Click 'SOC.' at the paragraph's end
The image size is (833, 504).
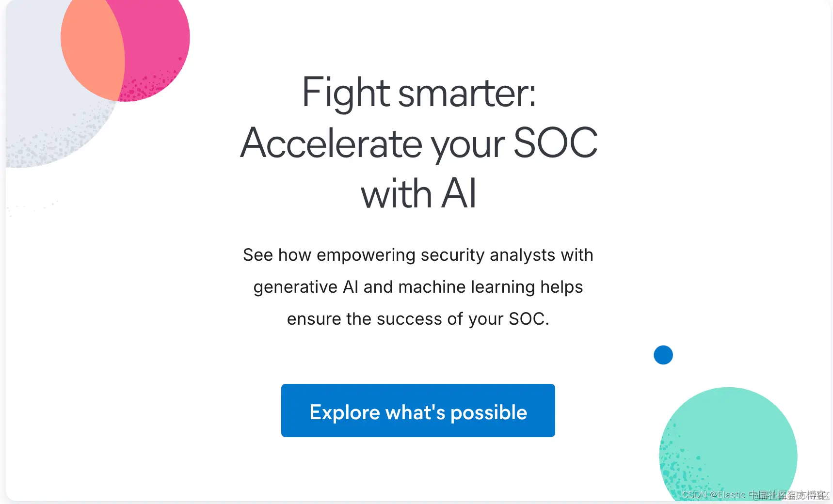(x=529, y=319)
